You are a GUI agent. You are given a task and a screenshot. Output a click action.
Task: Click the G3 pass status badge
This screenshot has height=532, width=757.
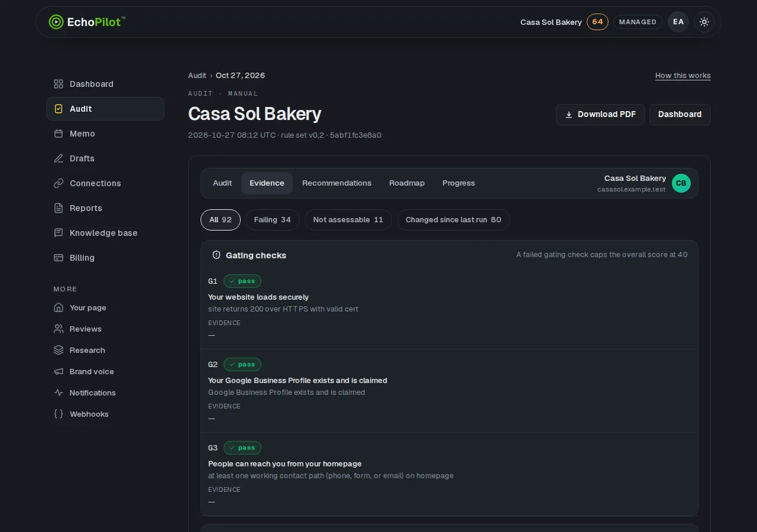(x=242, y=448)
